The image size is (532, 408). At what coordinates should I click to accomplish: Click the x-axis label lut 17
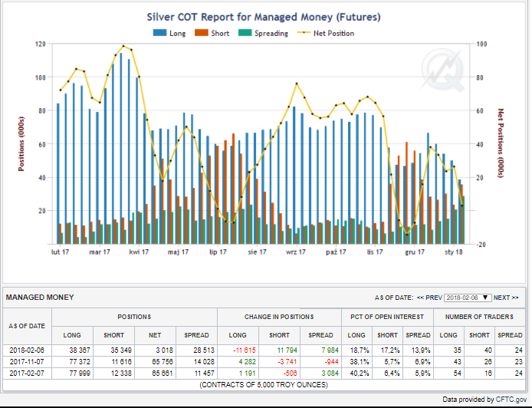60,252
